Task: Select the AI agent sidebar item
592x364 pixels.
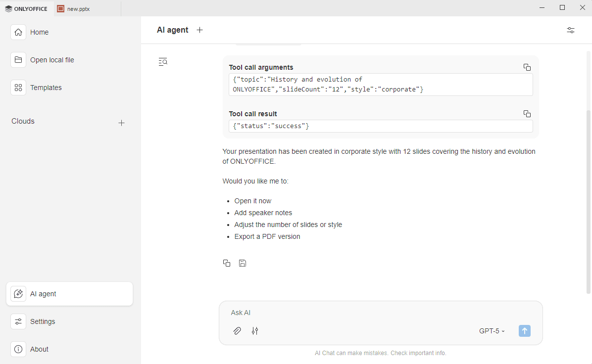Action: pos(43,293)
